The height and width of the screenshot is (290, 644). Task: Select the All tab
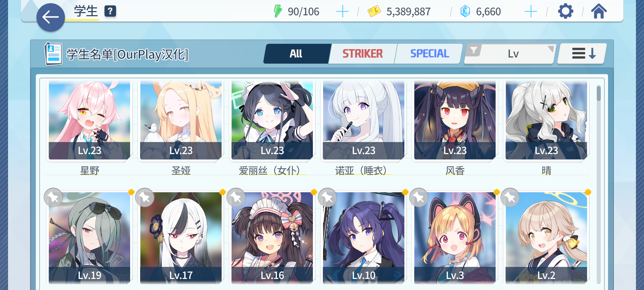click(296, 54)
